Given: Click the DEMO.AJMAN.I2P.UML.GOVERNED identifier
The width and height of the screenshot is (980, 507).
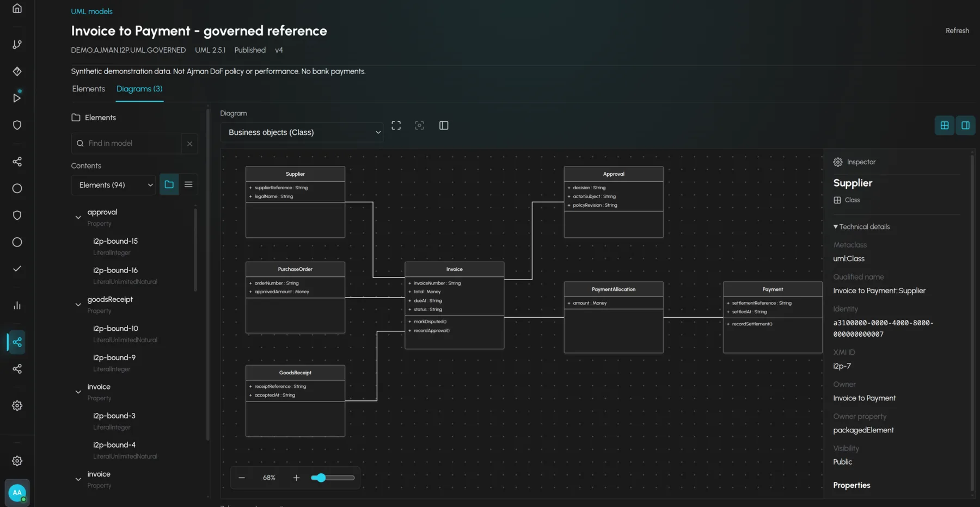Looking at the screenshot, I should pos(128,50).
